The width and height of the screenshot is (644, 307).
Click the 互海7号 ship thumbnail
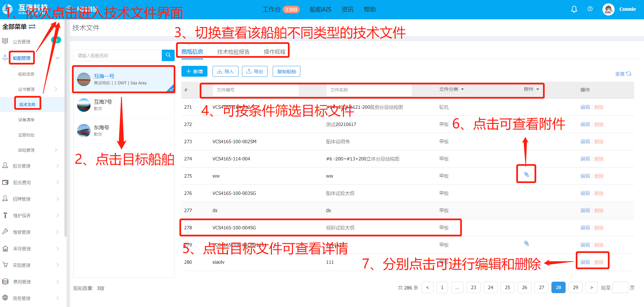[84, 105]
